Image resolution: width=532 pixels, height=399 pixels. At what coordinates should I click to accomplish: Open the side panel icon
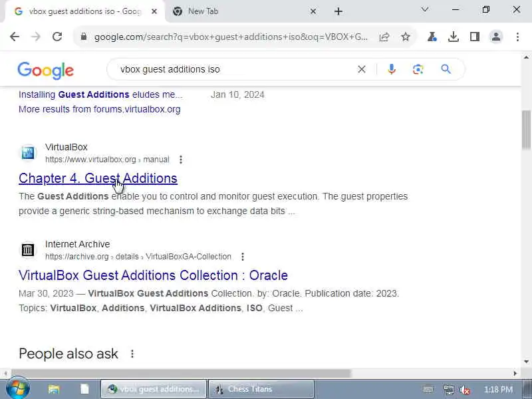coord(475,37)
